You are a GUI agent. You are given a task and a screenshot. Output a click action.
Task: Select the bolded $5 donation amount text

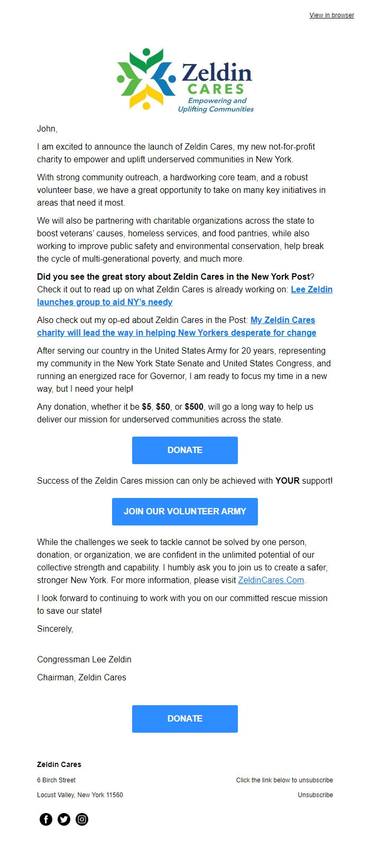tap(147, 407)
